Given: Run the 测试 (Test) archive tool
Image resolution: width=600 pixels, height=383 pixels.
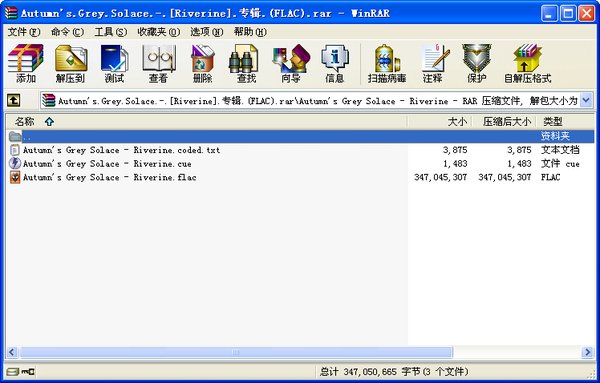Looking at the screenshot, I should click(114, 63).
